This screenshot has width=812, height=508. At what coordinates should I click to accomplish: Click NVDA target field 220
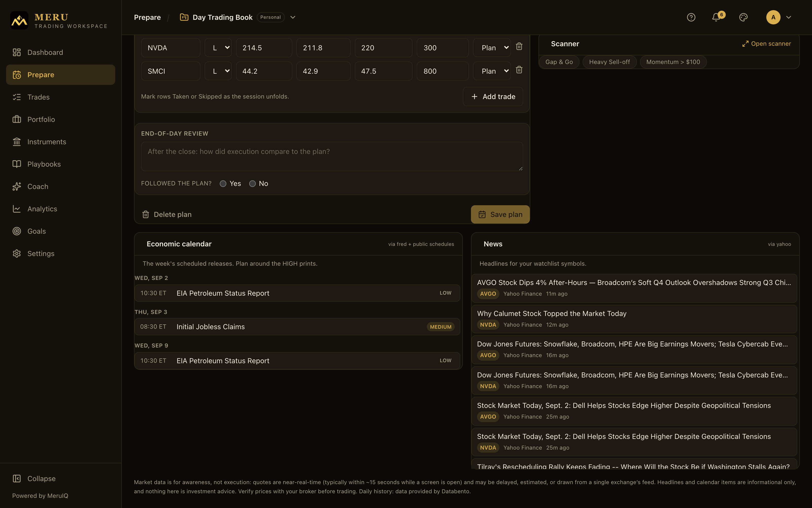pos(383,48)
